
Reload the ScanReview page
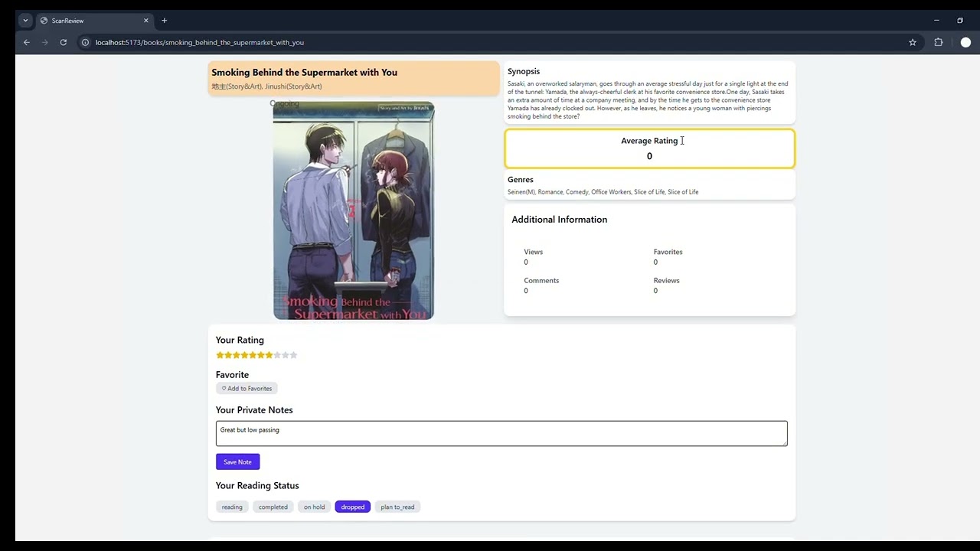point(63,42)
